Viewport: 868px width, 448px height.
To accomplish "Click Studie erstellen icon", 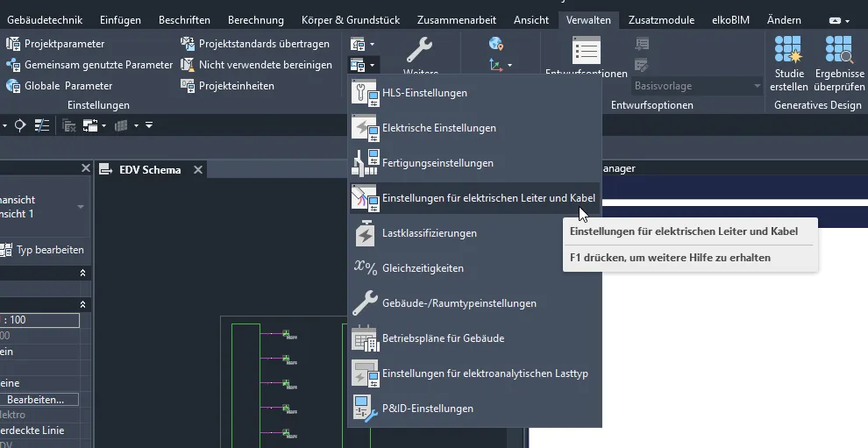I will coord(789,49).
